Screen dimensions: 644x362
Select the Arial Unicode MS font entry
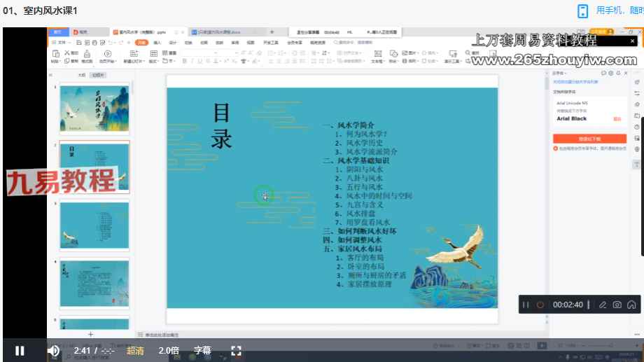pyautogui.click(x=572, y=103)
